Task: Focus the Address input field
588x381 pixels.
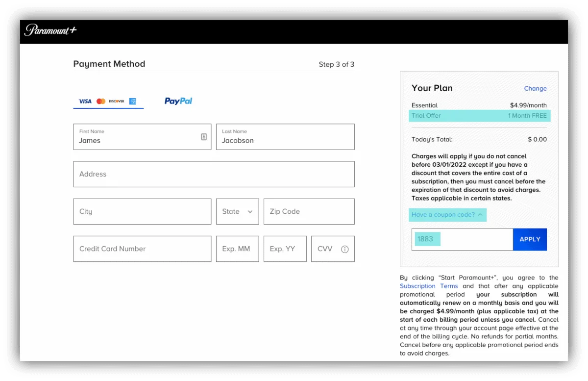Action: (x=214, y=174)
